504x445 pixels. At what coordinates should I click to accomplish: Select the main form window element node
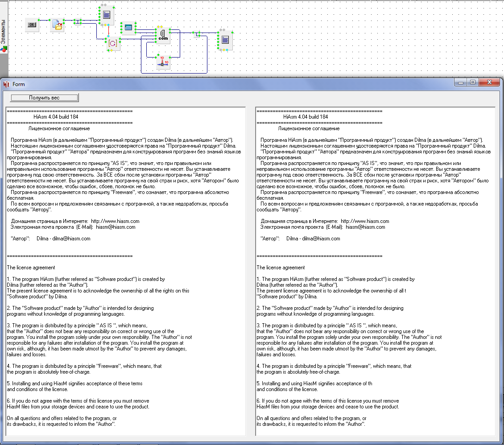pyautogui.click(x=128, y=28)
